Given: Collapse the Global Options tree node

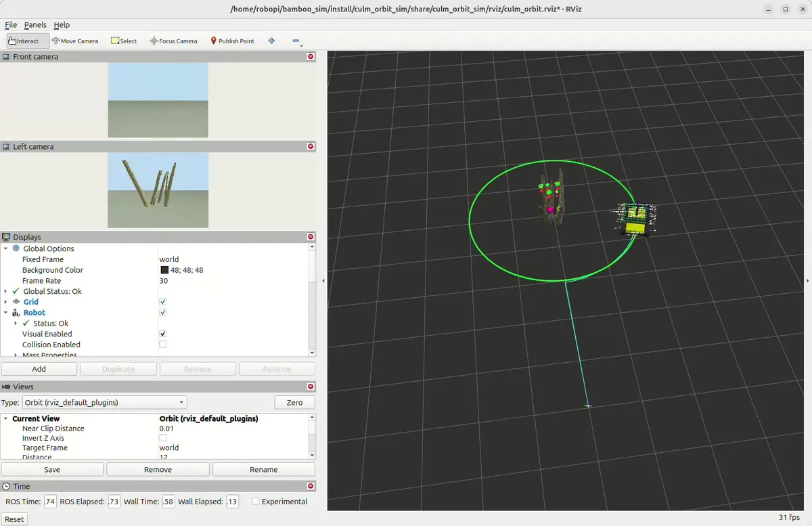Looking at the screenshot, I should point(6,248).
